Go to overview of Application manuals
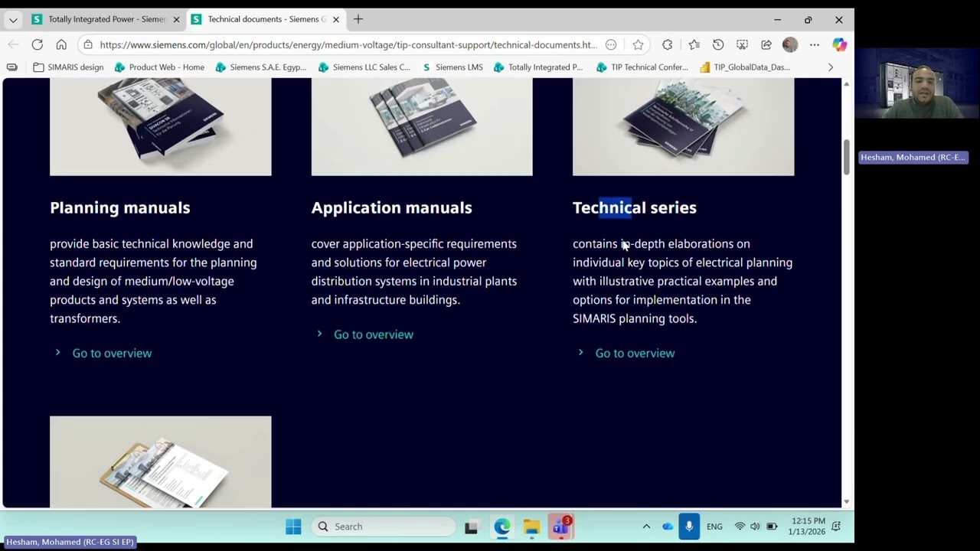Image resolution: width=980 pixels, height=551 pixels. (x=374, y=334)
